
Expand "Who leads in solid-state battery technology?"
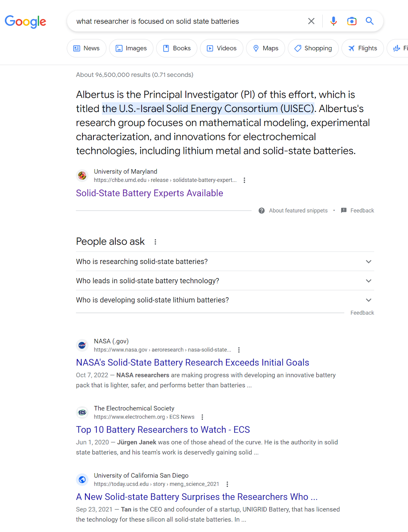coord(225,281)
